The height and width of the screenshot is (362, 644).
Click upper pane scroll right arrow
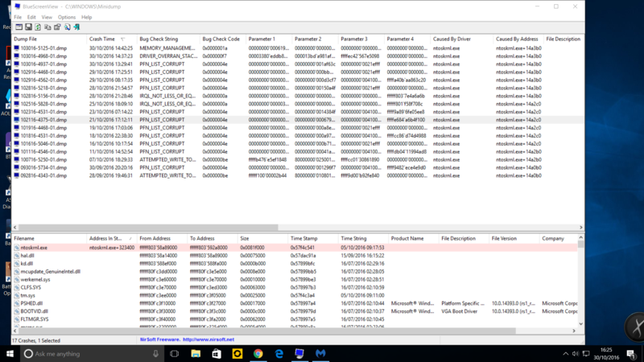pyautogui.click(x=580, y=228)
